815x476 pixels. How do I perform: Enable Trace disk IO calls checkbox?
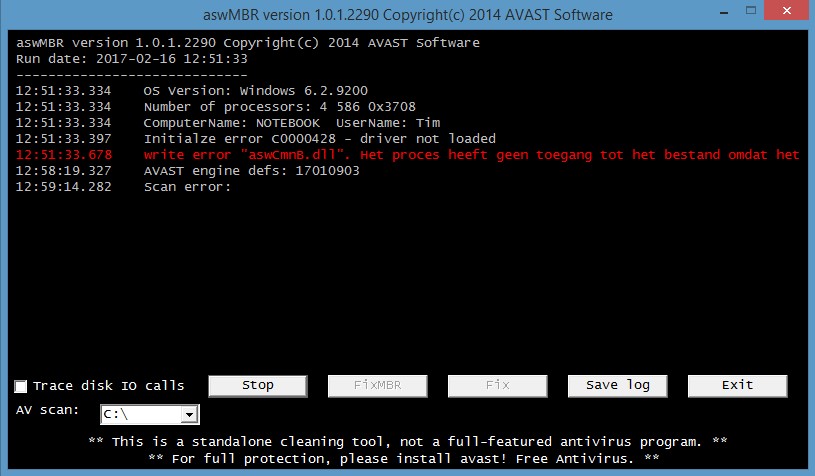pos(21,386)
